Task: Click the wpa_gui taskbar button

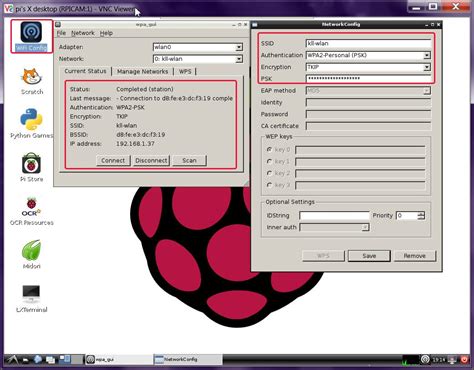Action: [x=119, y=359]
